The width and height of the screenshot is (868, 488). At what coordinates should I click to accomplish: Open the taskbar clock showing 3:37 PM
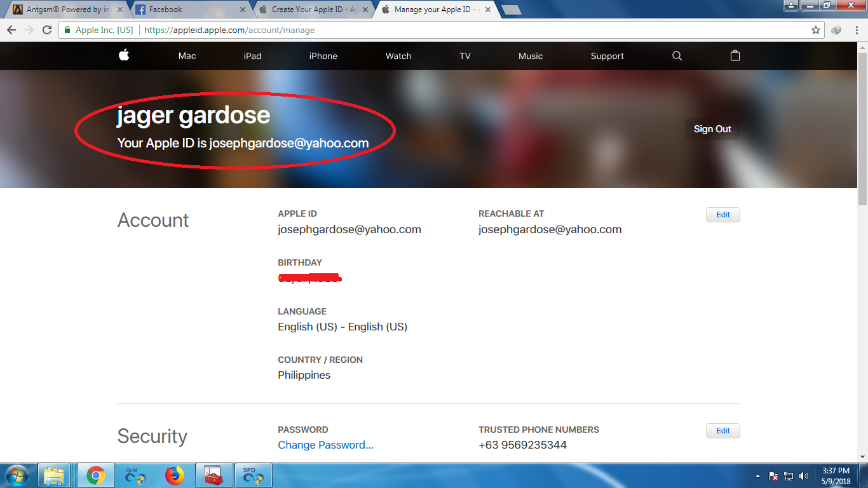(836, 476)
